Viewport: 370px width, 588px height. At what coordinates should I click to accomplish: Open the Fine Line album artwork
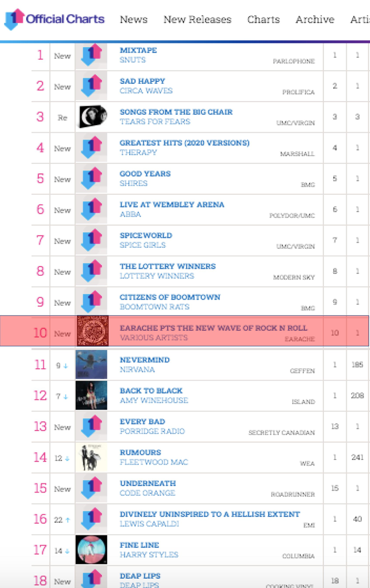pos(91,549)
